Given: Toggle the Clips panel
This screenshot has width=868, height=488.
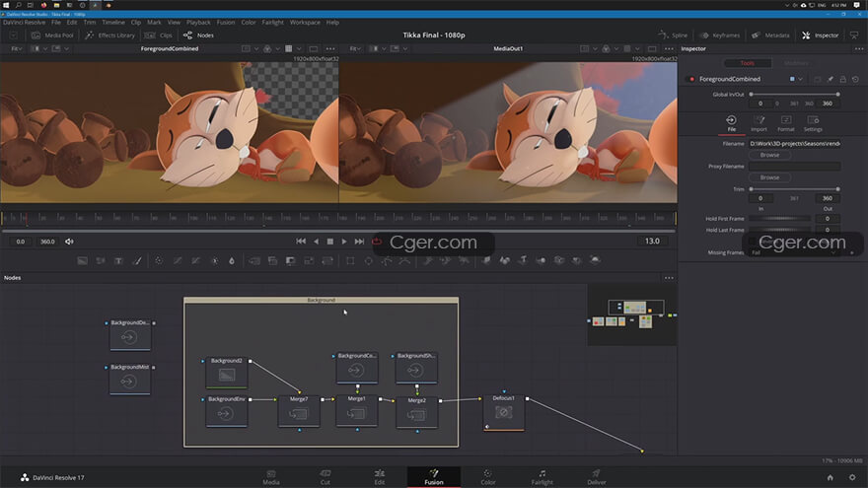Looking at the screenshot, I should pos(159,35).
